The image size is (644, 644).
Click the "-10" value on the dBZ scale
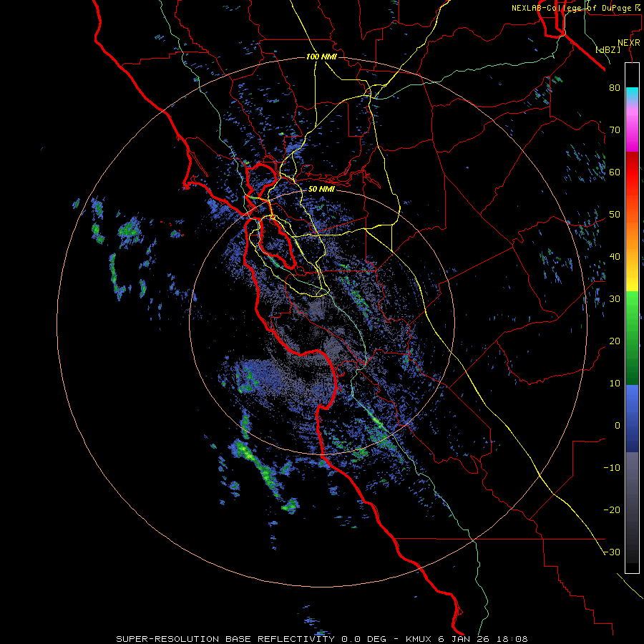coord(612,468)
